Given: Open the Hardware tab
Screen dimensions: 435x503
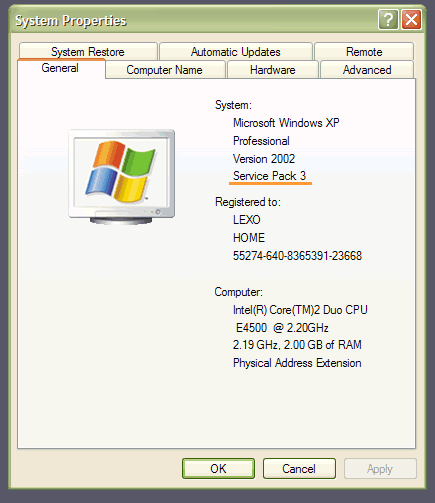Looking at the screenshot, I should tap(273, 70).
